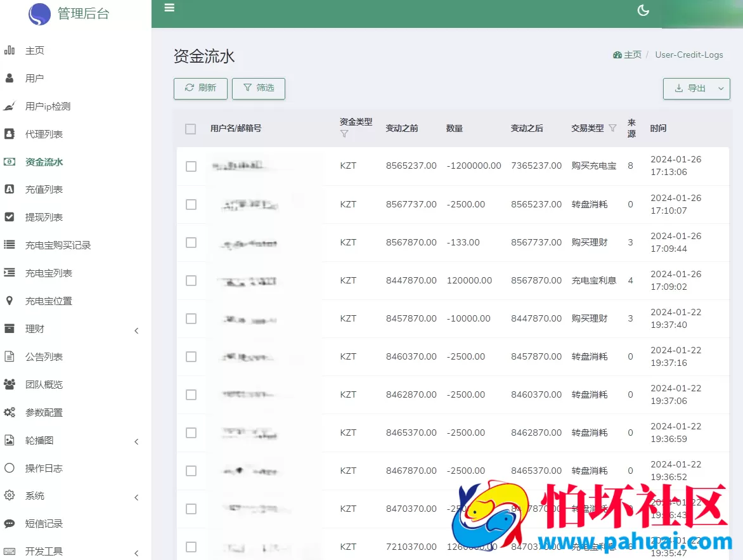Image resolution: width=743 pixels, height=560 pixels.
Task: Click the 筛选 filter button
Action: (258, 88)
